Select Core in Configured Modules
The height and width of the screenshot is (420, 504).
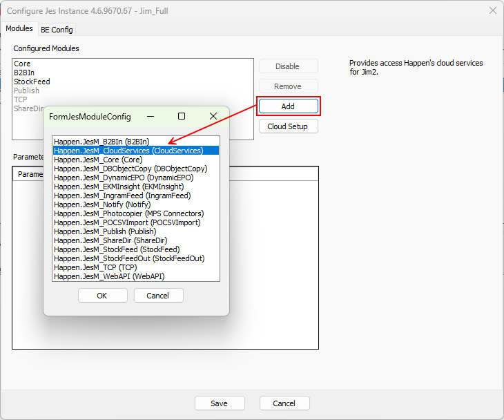pyautogui.click(x=22, y=64)
